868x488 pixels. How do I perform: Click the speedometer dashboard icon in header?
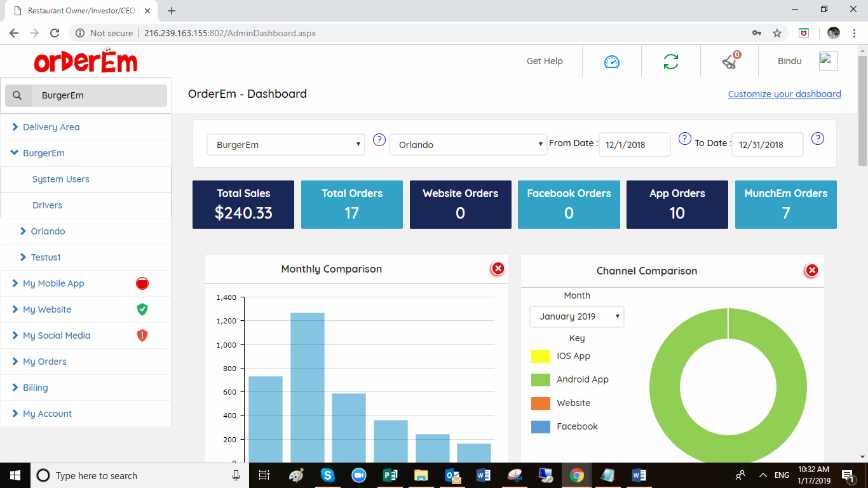coord(611,62)
